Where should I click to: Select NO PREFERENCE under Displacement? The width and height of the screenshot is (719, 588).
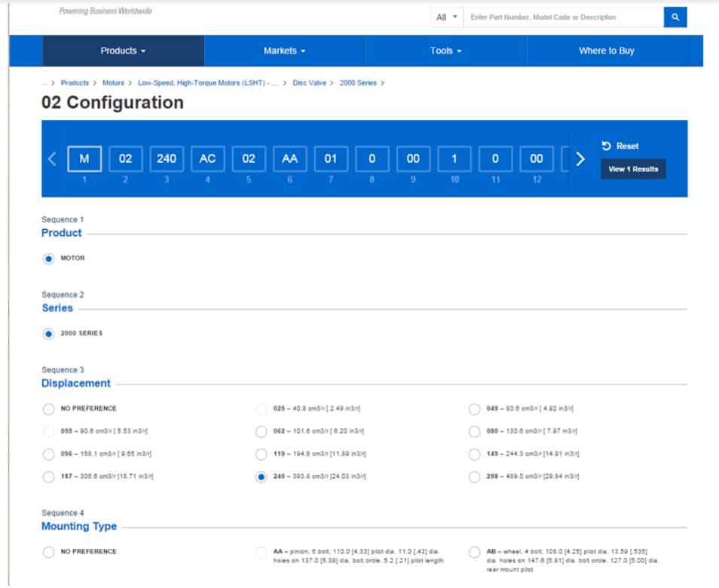pyautogui.click(x=47, y=408)
